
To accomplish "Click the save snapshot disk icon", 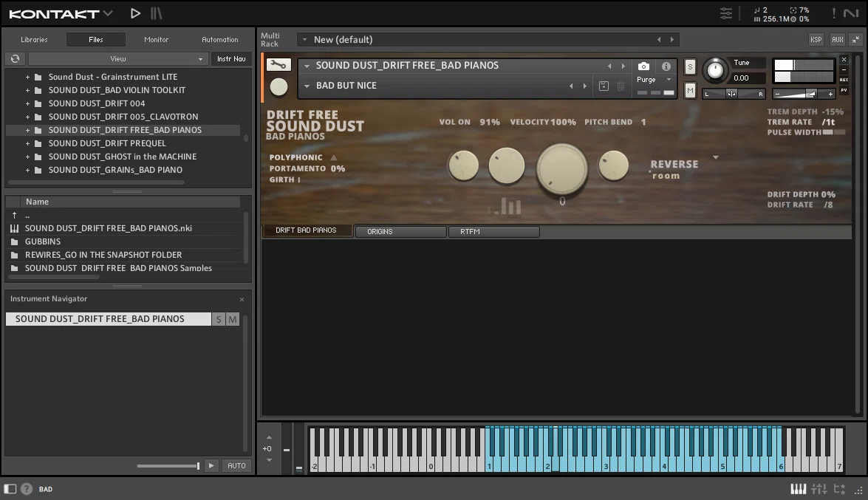I will (x=604, y=86).
